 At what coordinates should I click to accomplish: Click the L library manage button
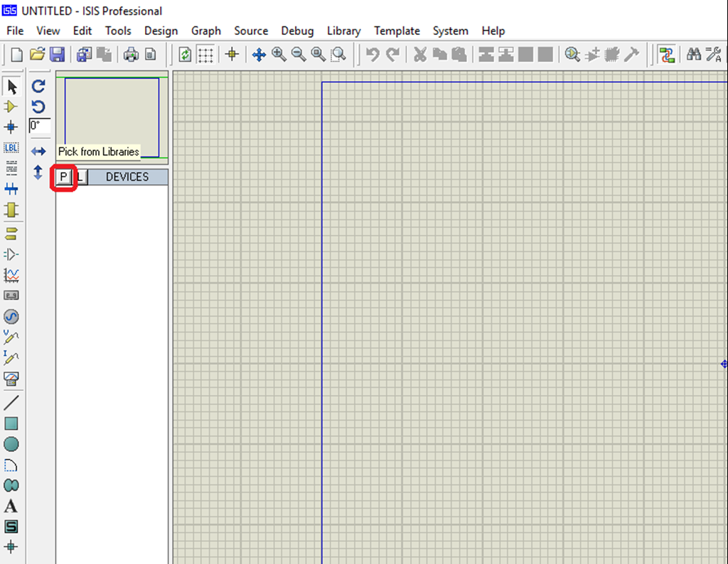pos(80,177)
